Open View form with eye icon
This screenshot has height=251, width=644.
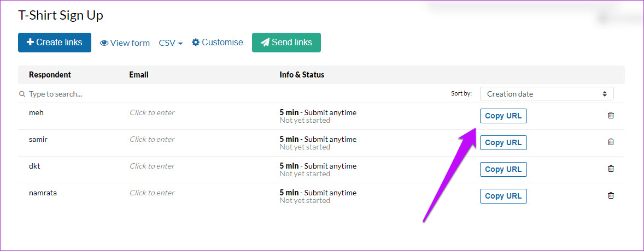(x=125, y=43)
